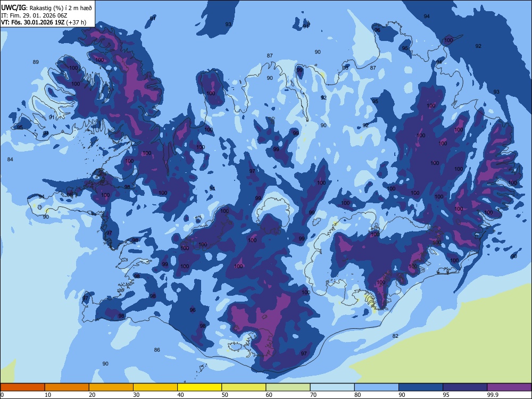This screenshot has width=532, height=399.
Task: Click the 70–80 pale blue legend swatch
Action: [x=332, y=387]
